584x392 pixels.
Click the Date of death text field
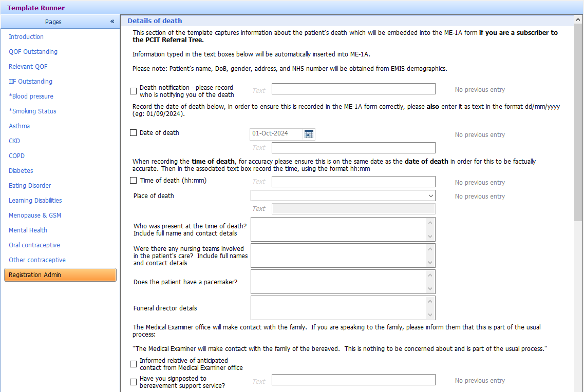click(353, 148)
